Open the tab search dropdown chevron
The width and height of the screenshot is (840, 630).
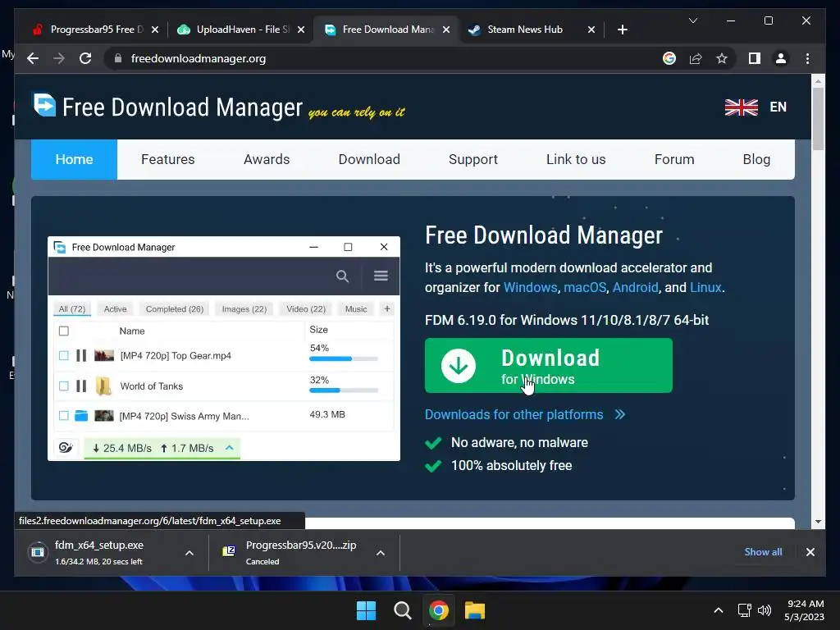tap(692, 21)
